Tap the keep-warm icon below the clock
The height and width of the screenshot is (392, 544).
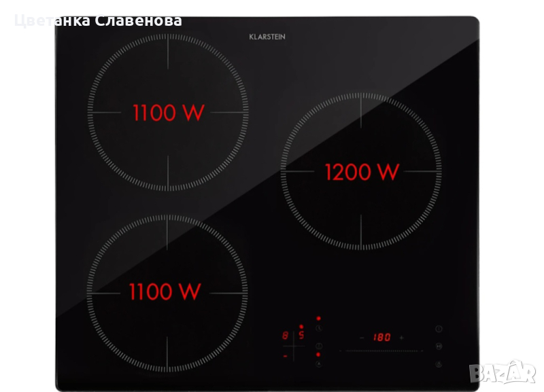click(318, 346)
